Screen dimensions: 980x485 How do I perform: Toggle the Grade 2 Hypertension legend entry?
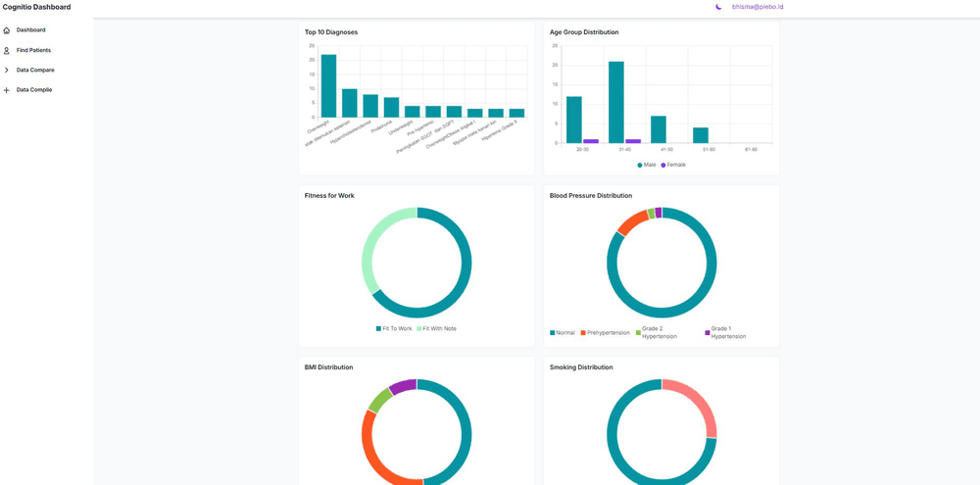point(655,332)
